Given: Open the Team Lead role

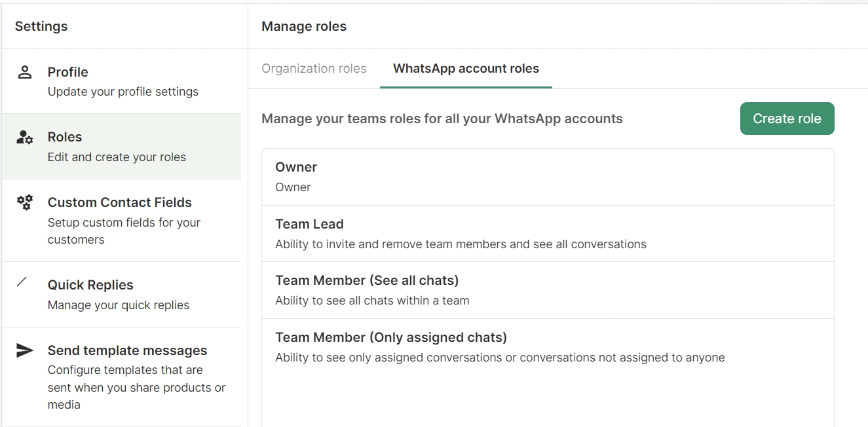Looking at the screenshot, I should (x=547, y=234).
